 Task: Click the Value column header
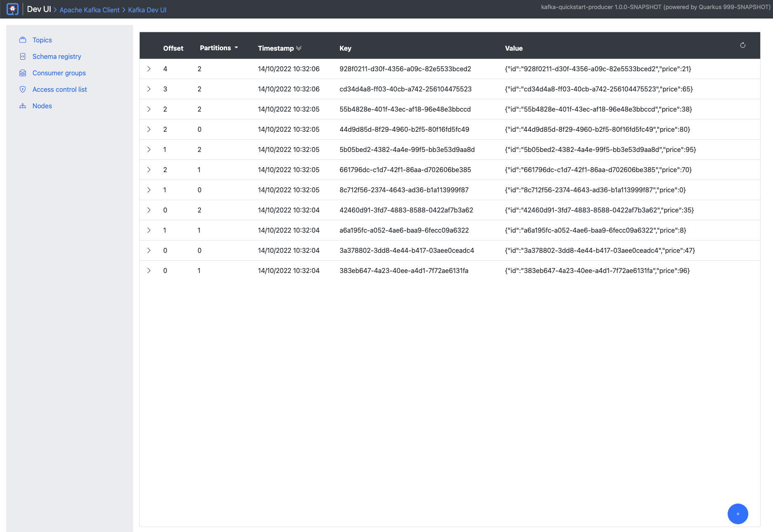click(x=513, y=48)
